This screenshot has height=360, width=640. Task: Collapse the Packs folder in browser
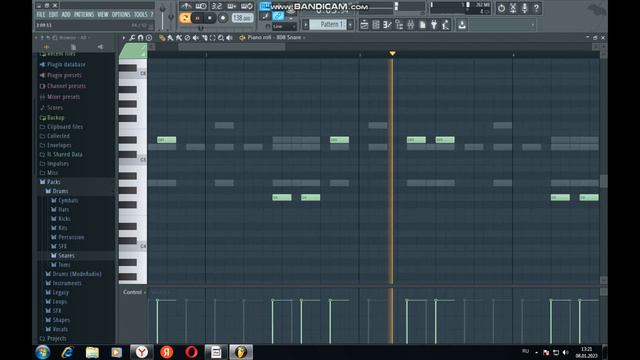click(x=53, y=182)
